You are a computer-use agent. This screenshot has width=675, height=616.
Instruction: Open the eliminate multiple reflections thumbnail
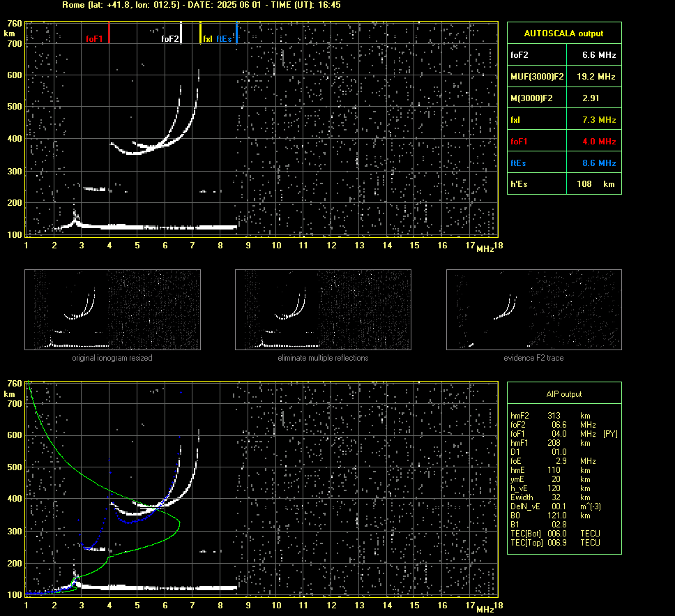tap(323, 310)
